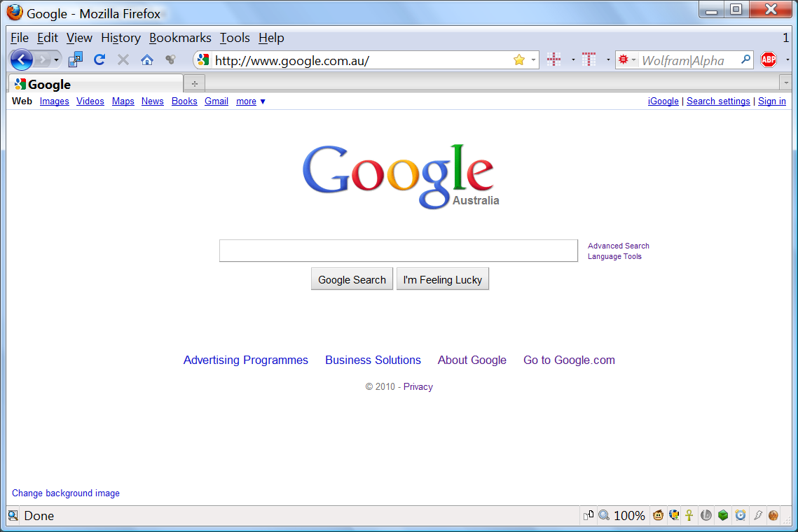Click the search magnifier in the search bar
798x532 pixels.
click(746, 59)
